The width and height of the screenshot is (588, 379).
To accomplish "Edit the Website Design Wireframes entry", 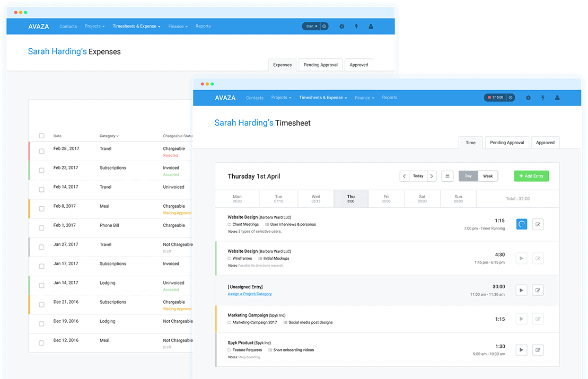I will pyautogui.click(x=538, y=258).
